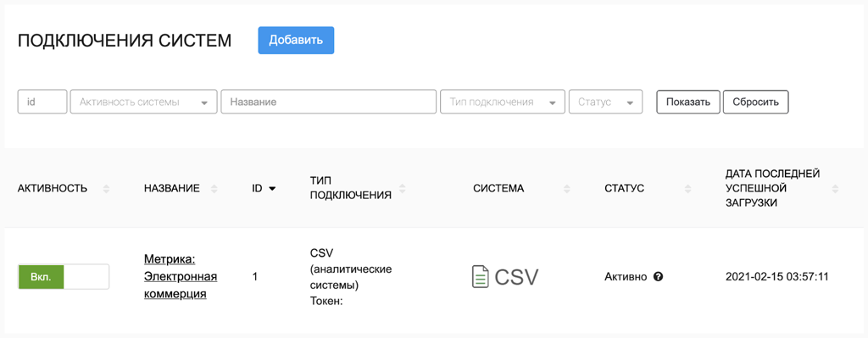This screenshot has height=338, width=868.
Task: Click the ПОДКЛЮЧЕНИЯ СИСТЕМ page heading
Action: coord(125,41)
